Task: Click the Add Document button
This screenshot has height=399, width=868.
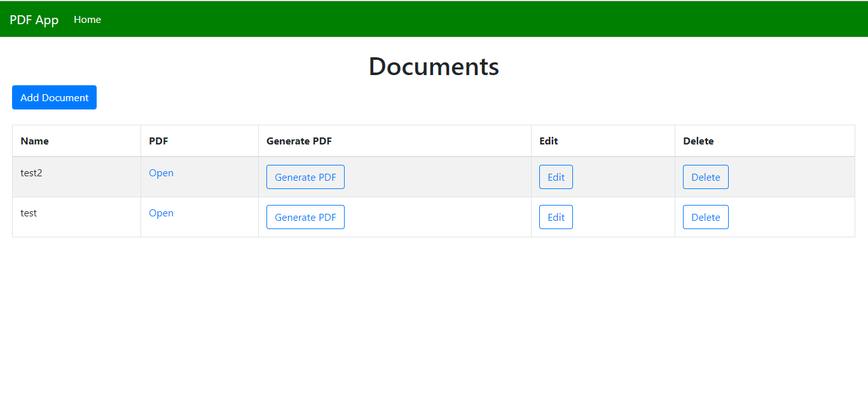Action: tap(54, 97)
